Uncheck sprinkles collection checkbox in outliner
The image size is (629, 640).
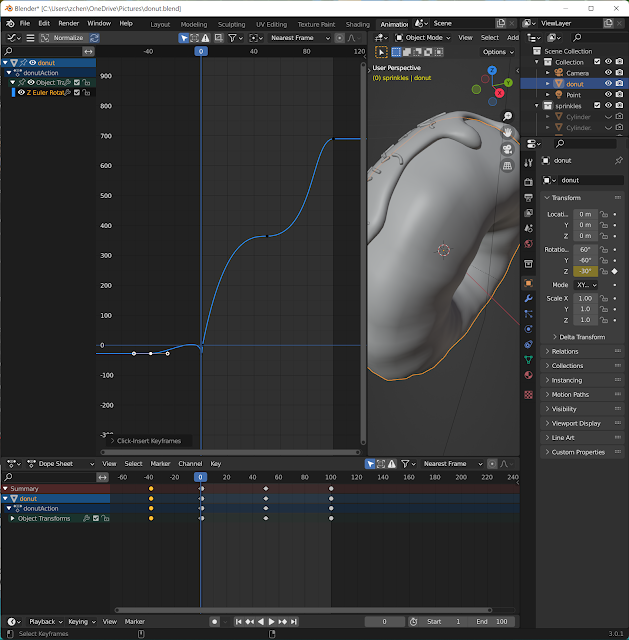pyautogui.click(x=597, y=105)
